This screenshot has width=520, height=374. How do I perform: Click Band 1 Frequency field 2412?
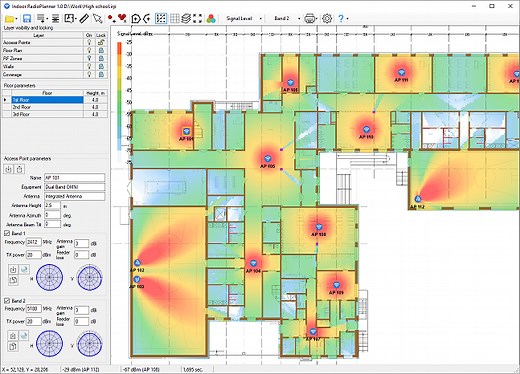click(x=34, y=242)
